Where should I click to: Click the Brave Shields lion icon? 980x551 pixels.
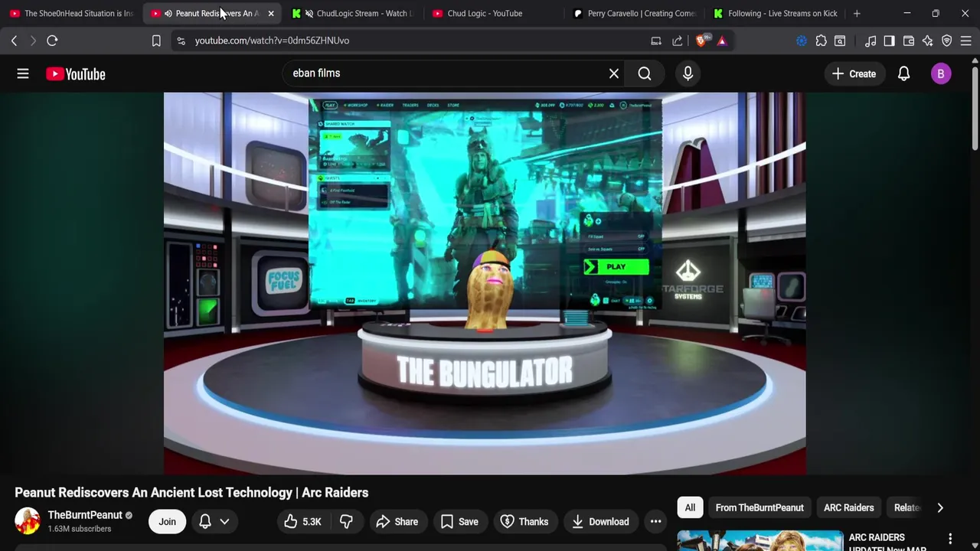point(703,40)
